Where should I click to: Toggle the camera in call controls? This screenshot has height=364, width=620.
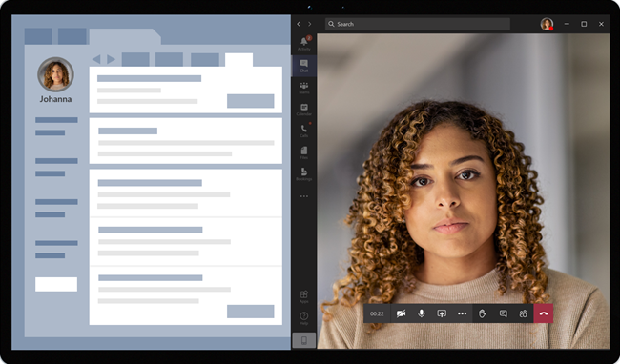[x=401, y=313]
